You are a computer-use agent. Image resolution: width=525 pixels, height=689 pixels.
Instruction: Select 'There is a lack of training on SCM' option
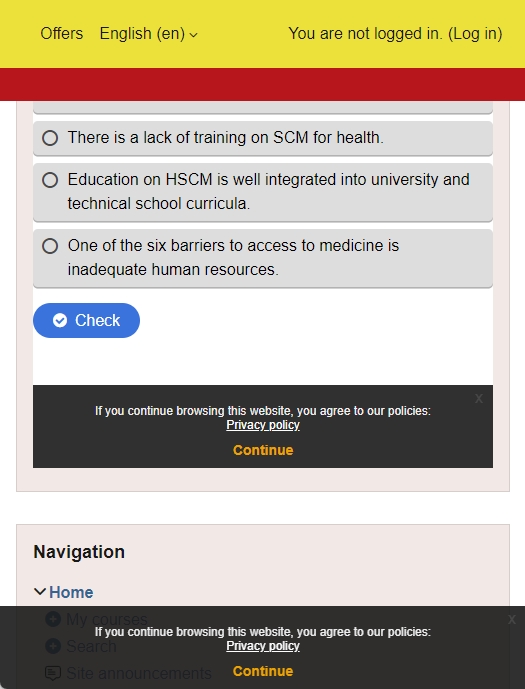50,138
